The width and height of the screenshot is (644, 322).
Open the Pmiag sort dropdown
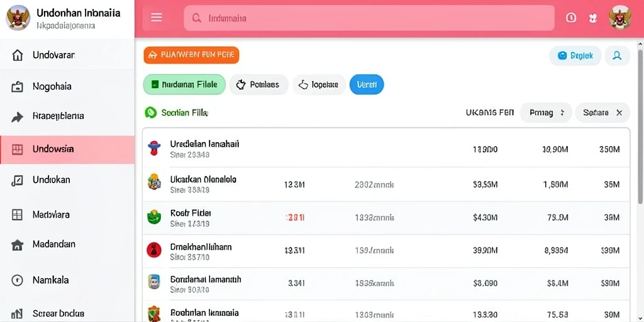point(546,113)
